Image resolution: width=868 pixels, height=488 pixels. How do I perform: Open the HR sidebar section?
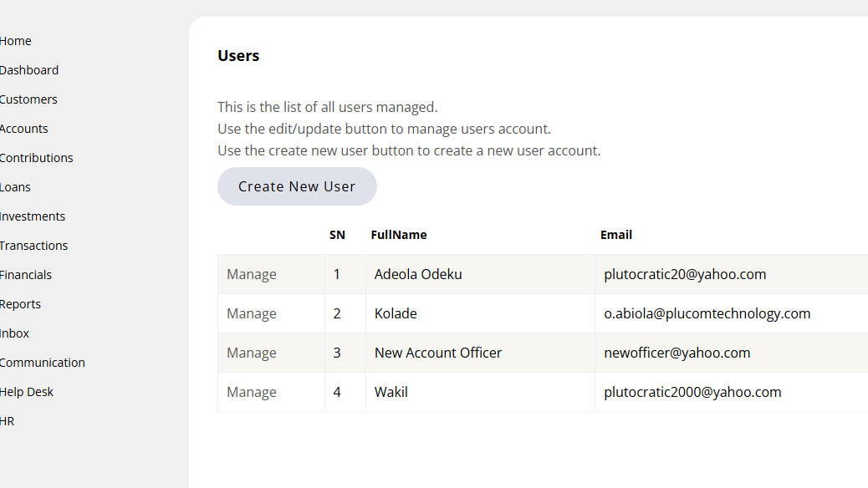tap(8, 421)
